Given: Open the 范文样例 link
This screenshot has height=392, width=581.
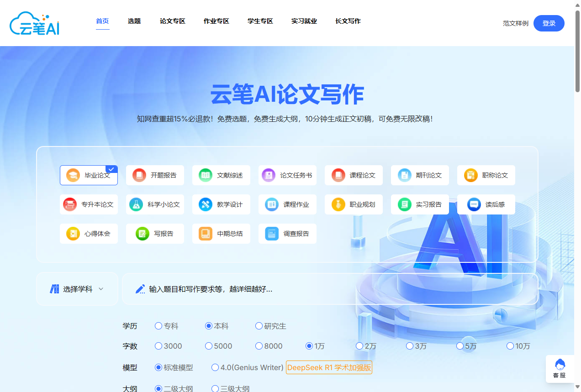Looking at the screenshot, I should point(515,23).
